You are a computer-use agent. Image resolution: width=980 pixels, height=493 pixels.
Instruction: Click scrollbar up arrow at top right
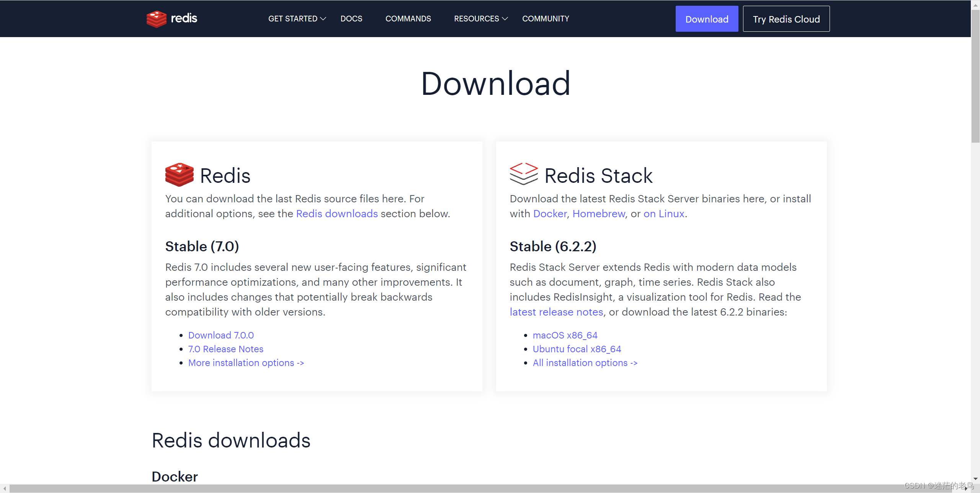[x=975, y=5]
